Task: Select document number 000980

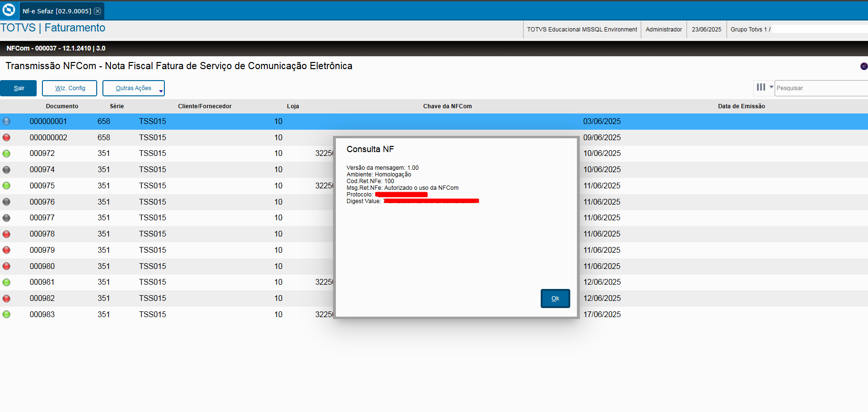Action: tap(42, 266)
